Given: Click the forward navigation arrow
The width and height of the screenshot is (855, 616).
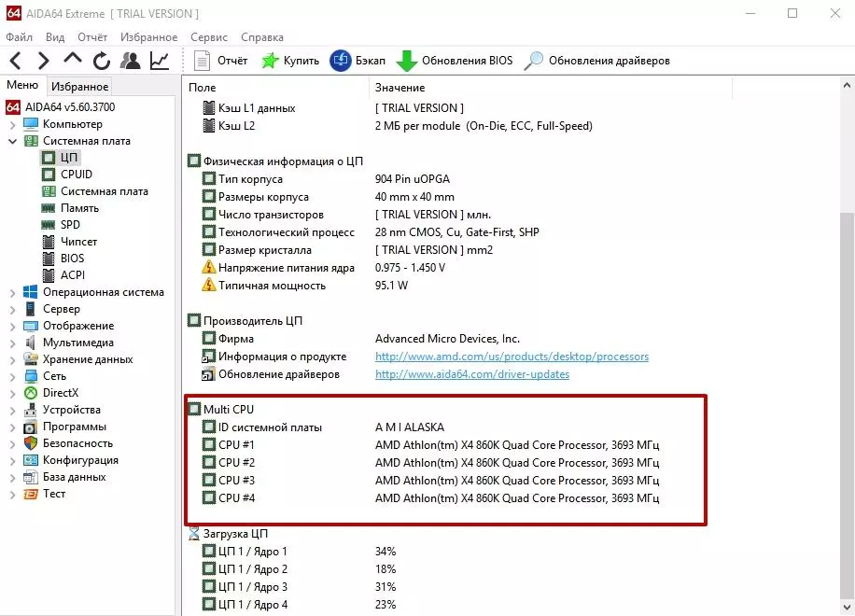Looking at the screenshot, I should [x=43, y=61].
